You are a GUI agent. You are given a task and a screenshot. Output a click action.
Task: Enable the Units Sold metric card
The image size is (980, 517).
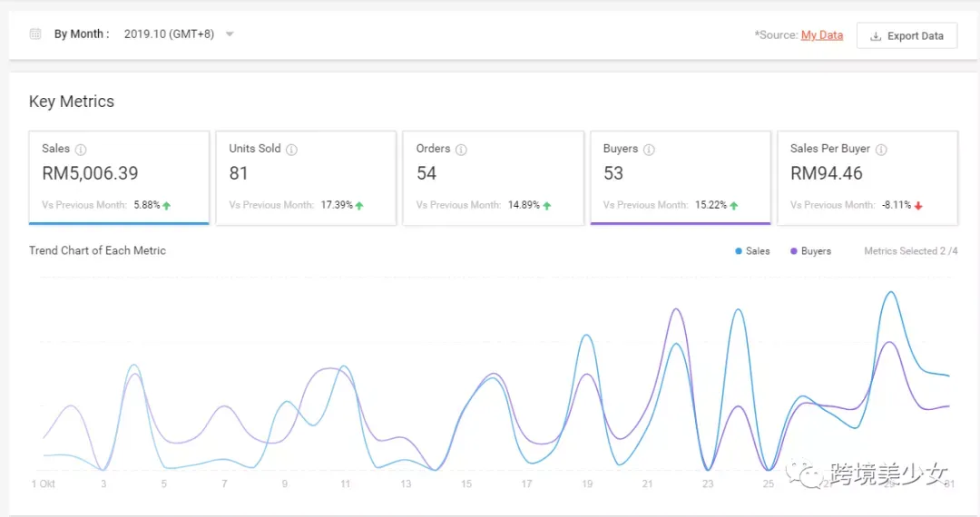[306, 178]
